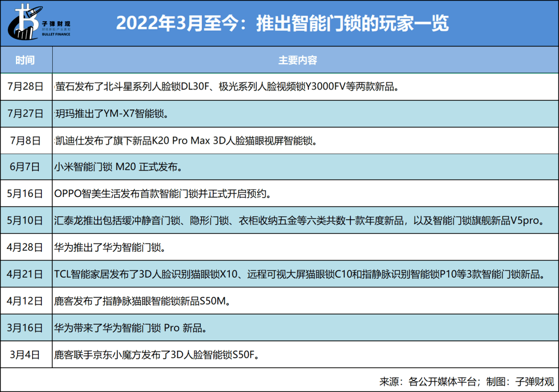Click the 时间 column header

point(25,60)
